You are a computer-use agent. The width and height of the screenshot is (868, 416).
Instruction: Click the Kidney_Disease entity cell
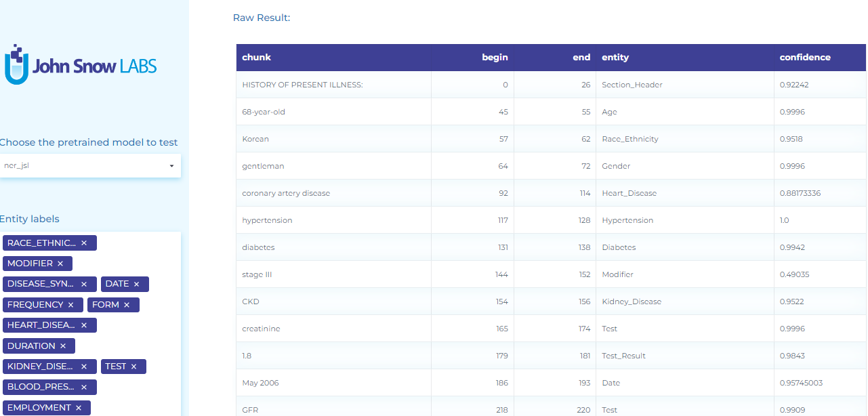pos(685,301)
